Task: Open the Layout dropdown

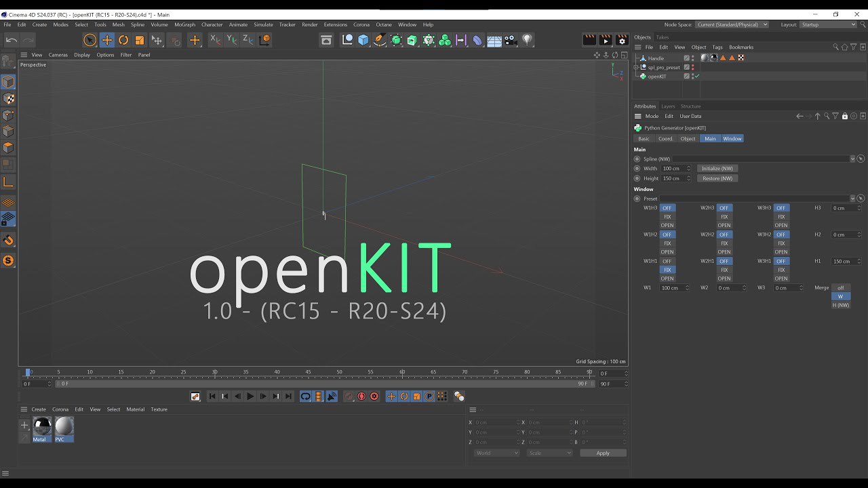Action: click(829, 24)
